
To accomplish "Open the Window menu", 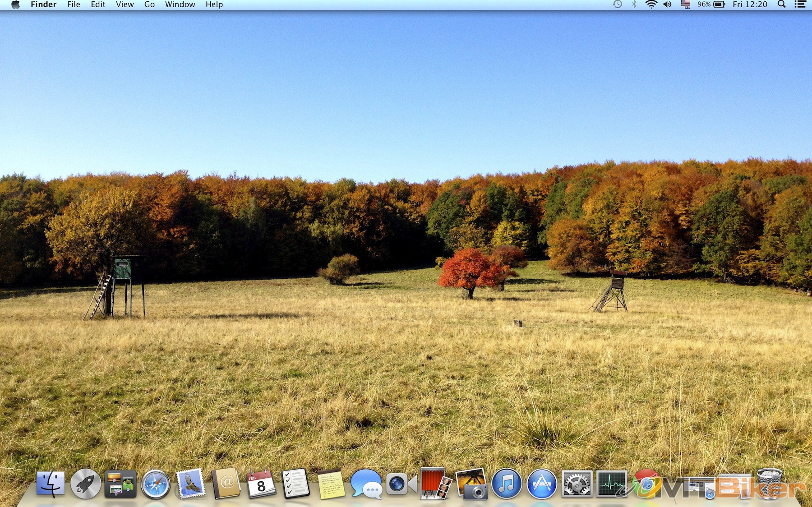I will coord(180,5).
